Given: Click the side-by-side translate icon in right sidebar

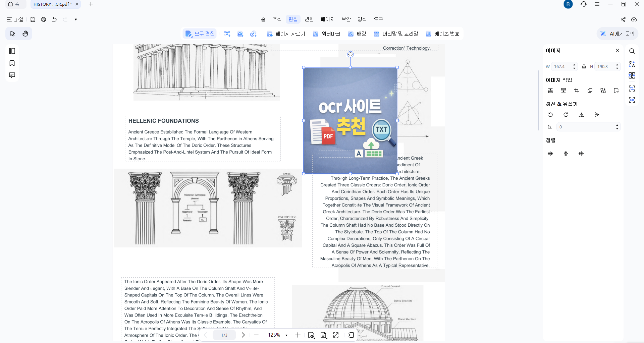Looking at the screenshot, I should pyautogui.click(x=632, y=75).
